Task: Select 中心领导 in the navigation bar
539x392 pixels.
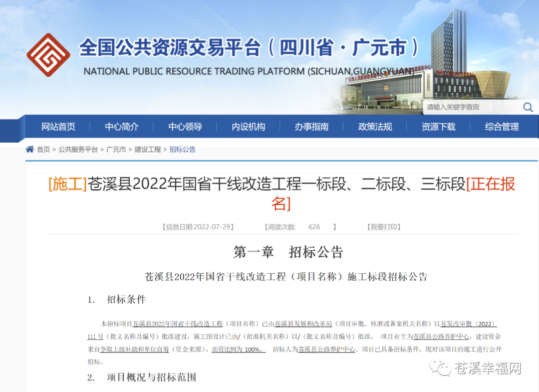Action: [185, 127]
